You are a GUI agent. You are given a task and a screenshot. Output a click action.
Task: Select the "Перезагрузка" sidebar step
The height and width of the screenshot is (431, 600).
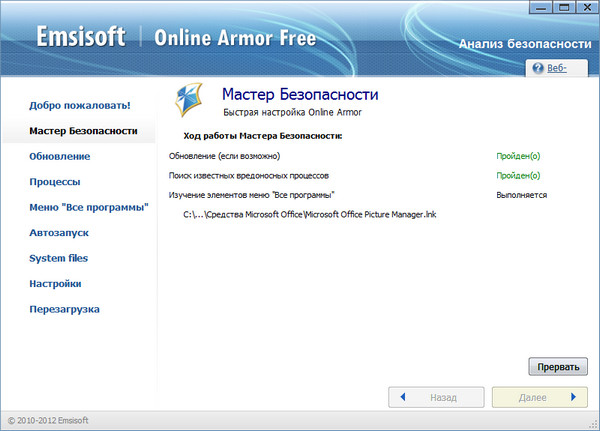(x=65, y=309)
